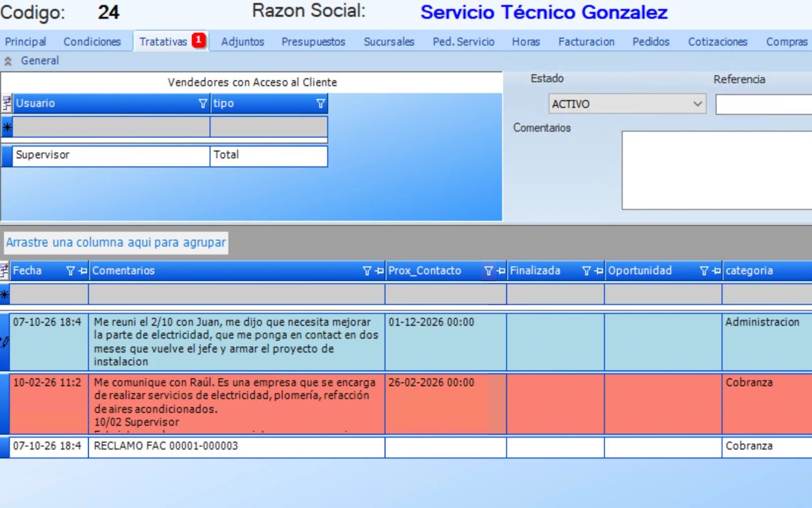The height and width of the screenshot is (508, 812).
Task: Select row header of RECLAMO FAC row
Action: (x=5, y=447)
